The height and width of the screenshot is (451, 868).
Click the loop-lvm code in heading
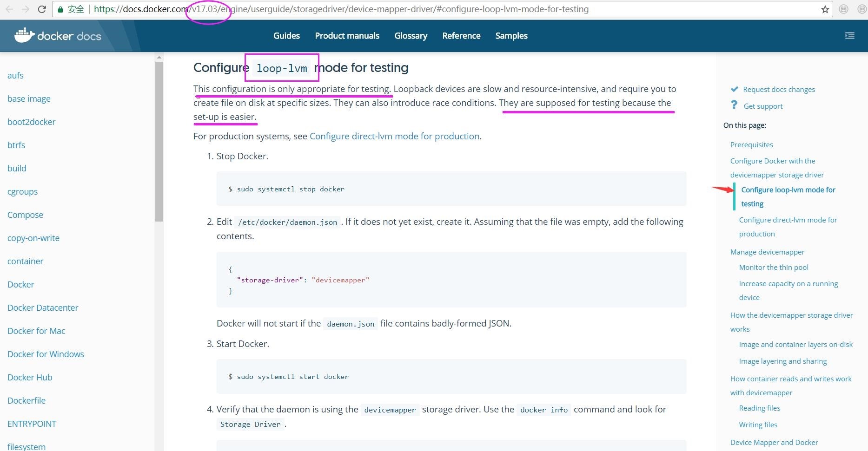282,68
